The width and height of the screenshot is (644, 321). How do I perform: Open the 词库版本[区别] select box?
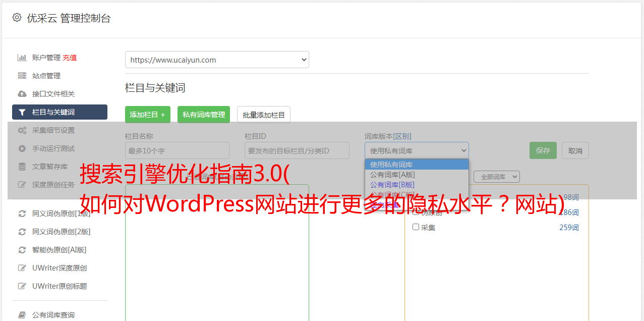click(417, 150)
